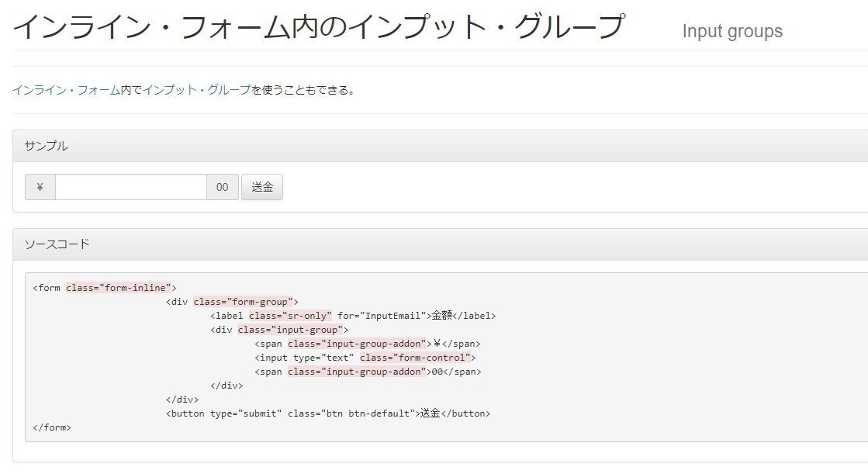The height and width of the screenshot is (474, 868).
Task: Click highlighted class="form-group" in the code
Action: coord(243,302)
